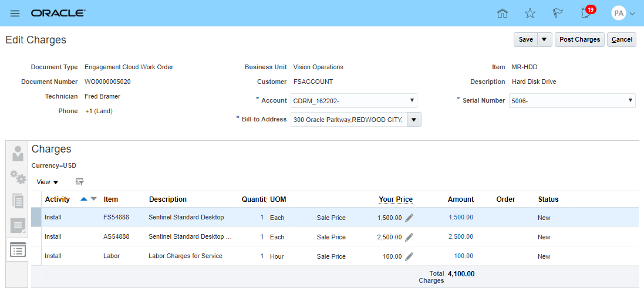The height and width of the screenshot is (298, 644).
Task: Go to the Home icon
Action: click(503, 13)
